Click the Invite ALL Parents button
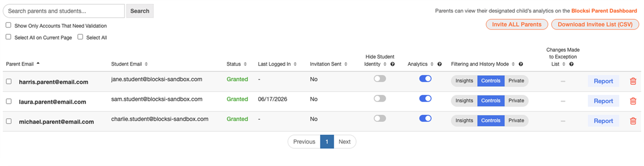Image resolution: width=644 pixels, height=166 pixels. [517, 24]
